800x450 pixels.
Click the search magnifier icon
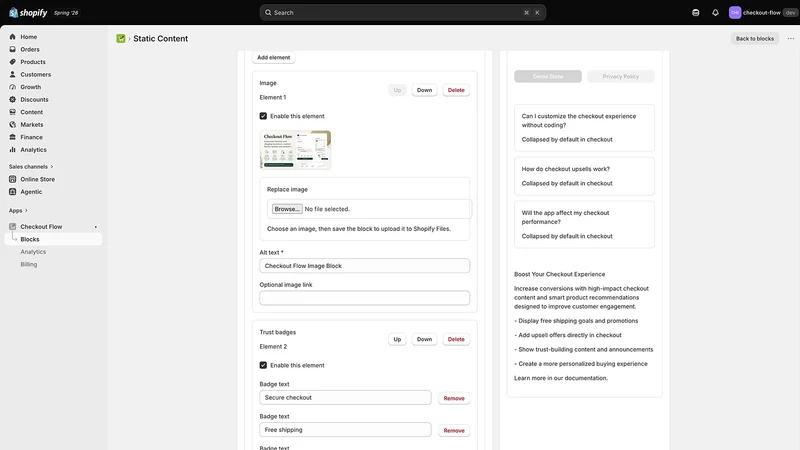268,13
